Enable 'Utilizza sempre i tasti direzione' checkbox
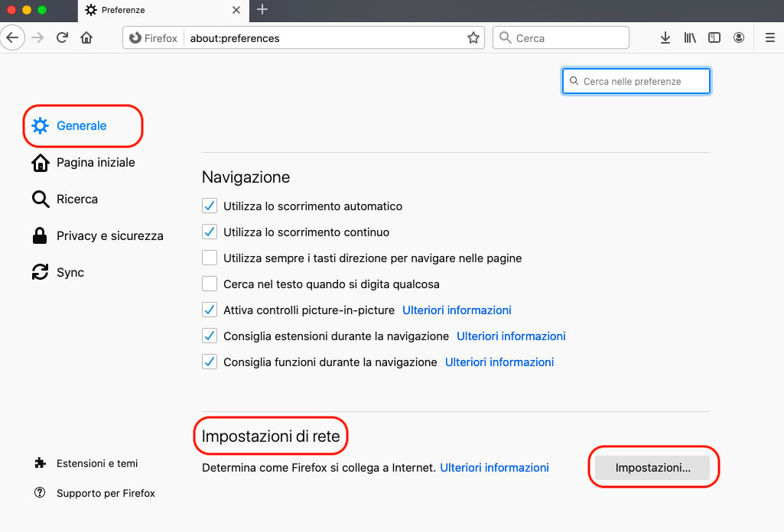The height and width of the screenshot is (532, 784). click(210, 258)
